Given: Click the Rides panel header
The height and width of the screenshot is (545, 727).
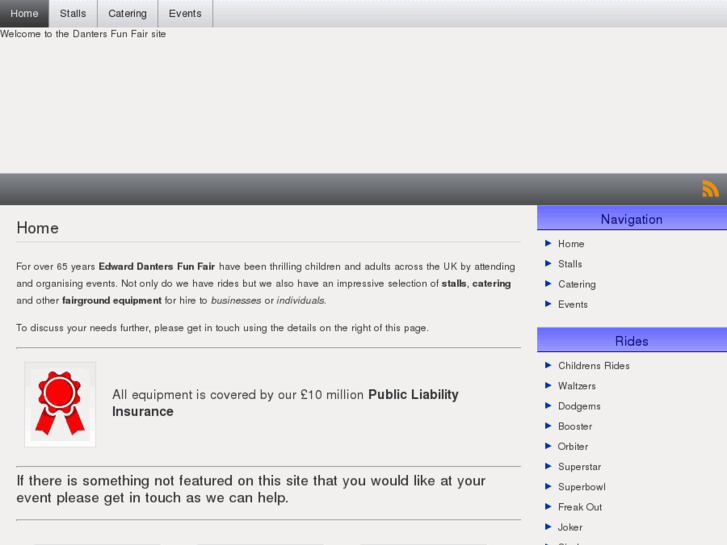Looking at the screenshot, I should (x=631, y=341).
